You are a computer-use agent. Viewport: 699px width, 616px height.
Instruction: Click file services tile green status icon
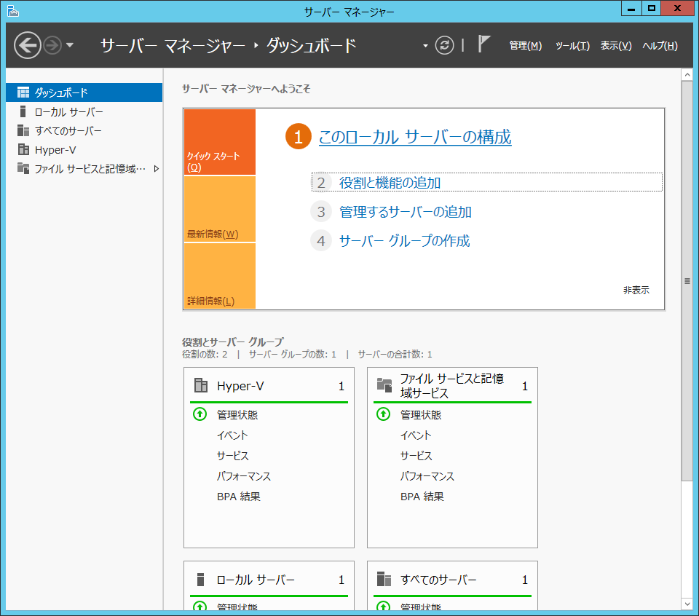pos(384,414)
